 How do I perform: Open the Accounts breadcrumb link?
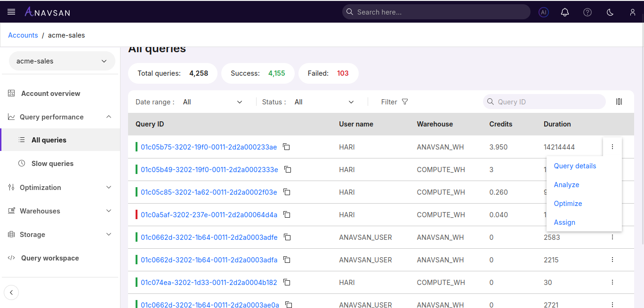tap(23, 35)
